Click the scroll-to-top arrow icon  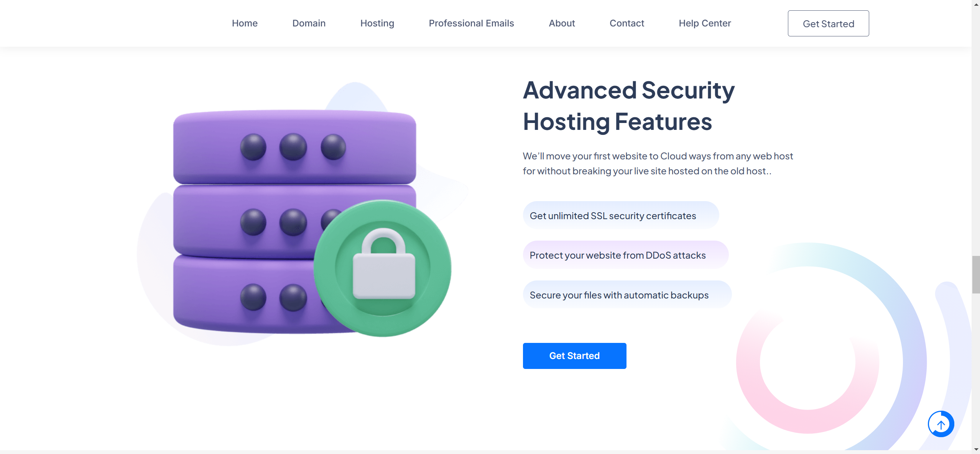[941, 424]
